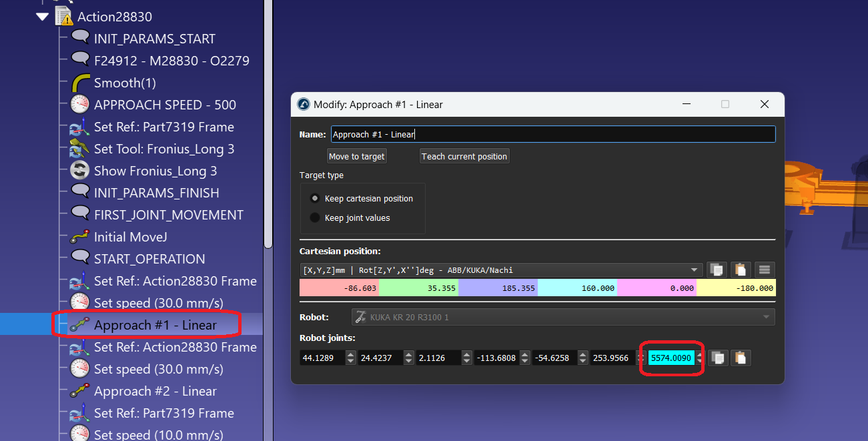868x441 pixels.
Task: Increment the first robot joint value
Action: (351, 354)
